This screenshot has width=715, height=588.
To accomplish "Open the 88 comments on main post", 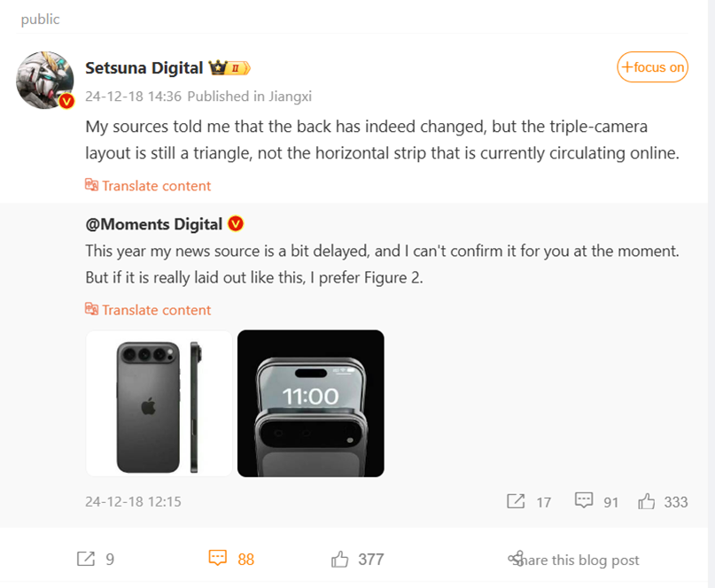I will click(x=231, y=559).
